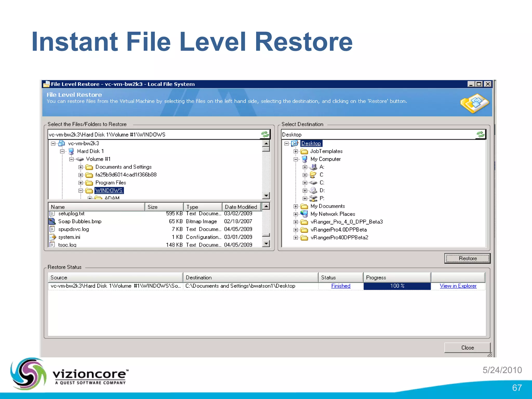Viewport: 532px width, 399px height.
Task: Open the View in Explorer link
Action: click(458, 286)
